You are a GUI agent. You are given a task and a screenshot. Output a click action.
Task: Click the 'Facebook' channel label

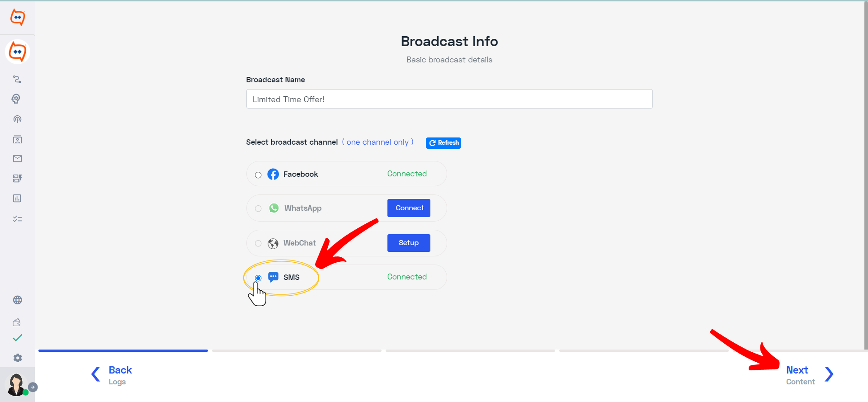[301, 174]
